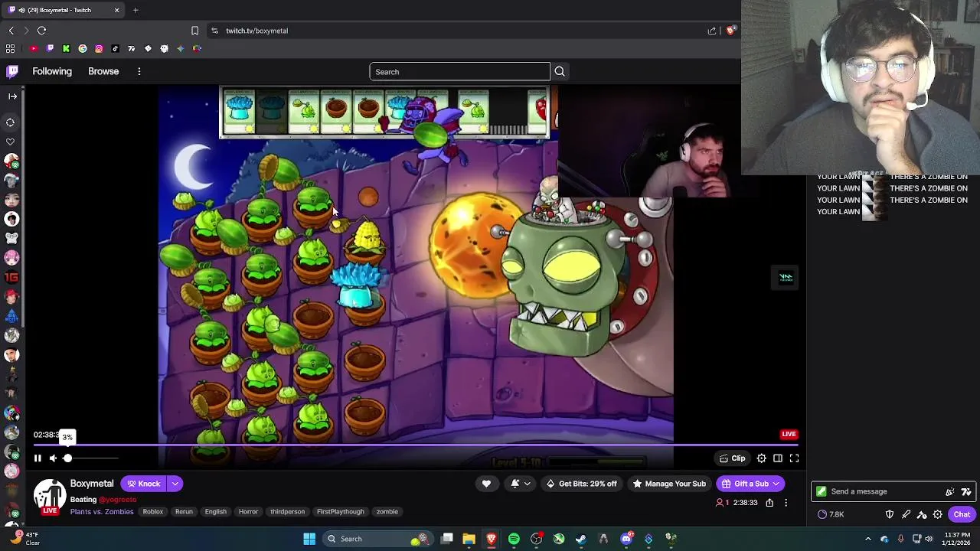
Task: Click the Knock button
Action: (143, 484)
